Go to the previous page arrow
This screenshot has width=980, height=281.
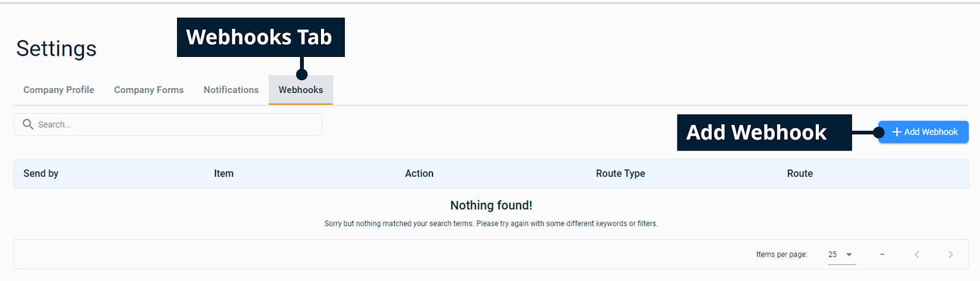tap(917, 255)
